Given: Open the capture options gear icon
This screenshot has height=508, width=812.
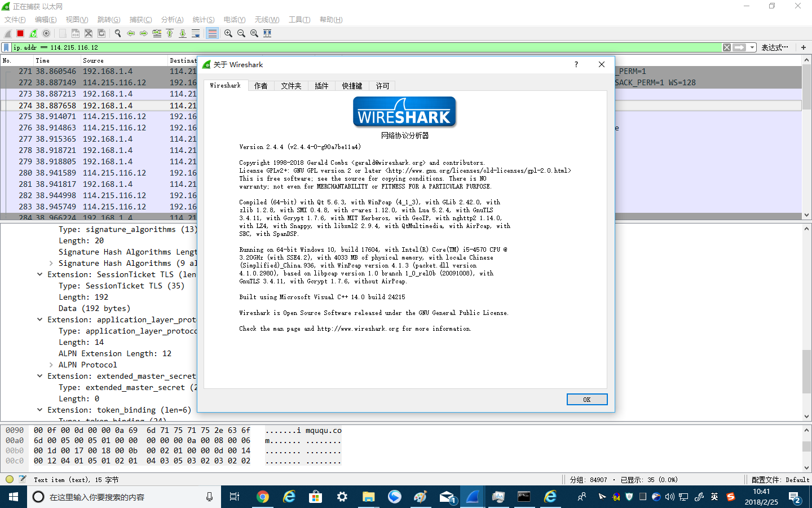Looking at the screenshot, I should (47, 33).
